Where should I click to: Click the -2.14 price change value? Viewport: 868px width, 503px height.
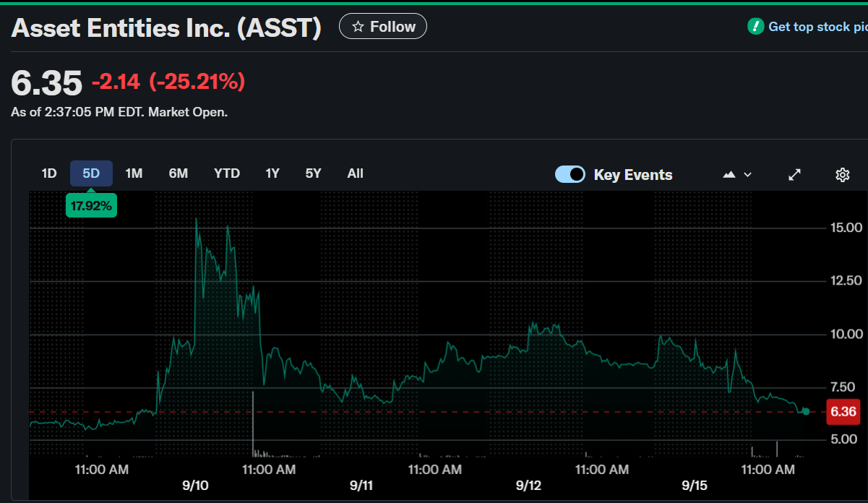coord(116,82)
